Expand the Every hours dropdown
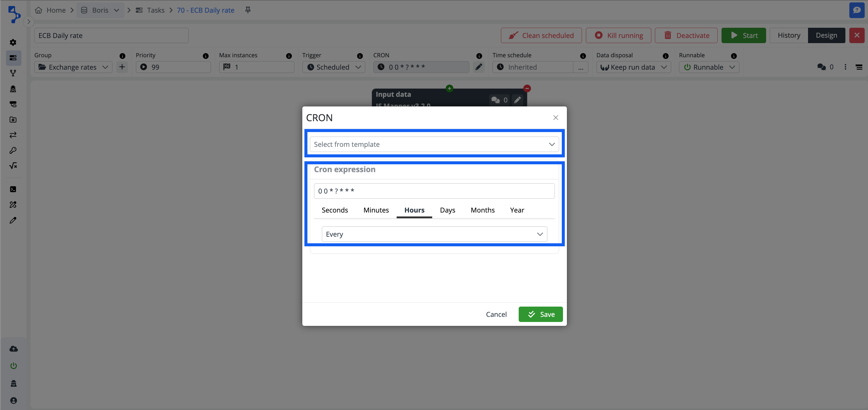Screen dimensions: 868x410 tap(434, 234)
